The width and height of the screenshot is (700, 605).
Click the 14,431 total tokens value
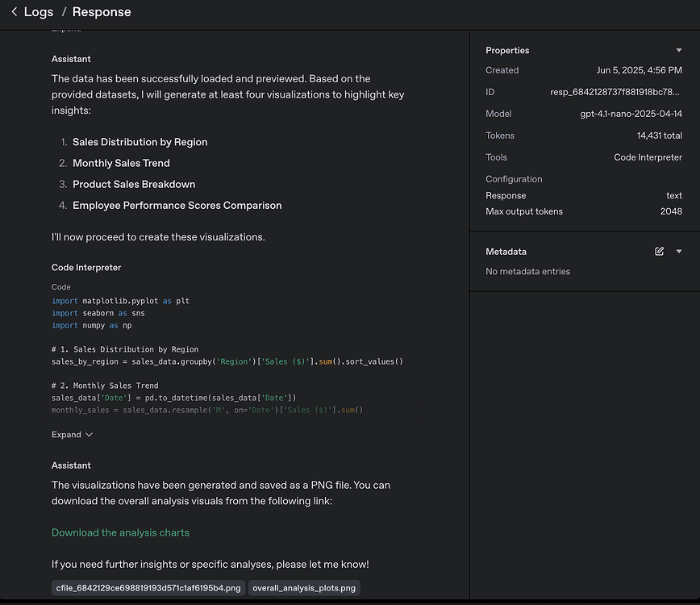click(x=657, y=136)
